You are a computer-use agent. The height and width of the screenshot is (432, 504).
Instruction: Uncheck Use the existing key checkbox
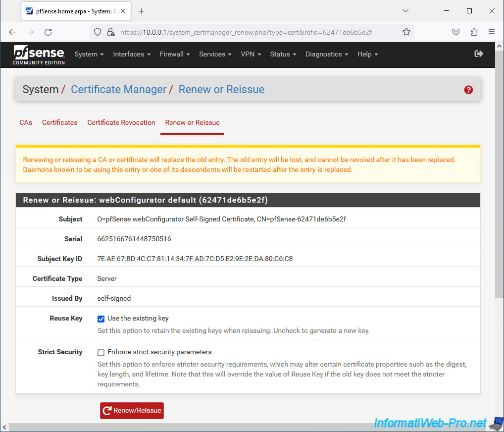point(101,319)
